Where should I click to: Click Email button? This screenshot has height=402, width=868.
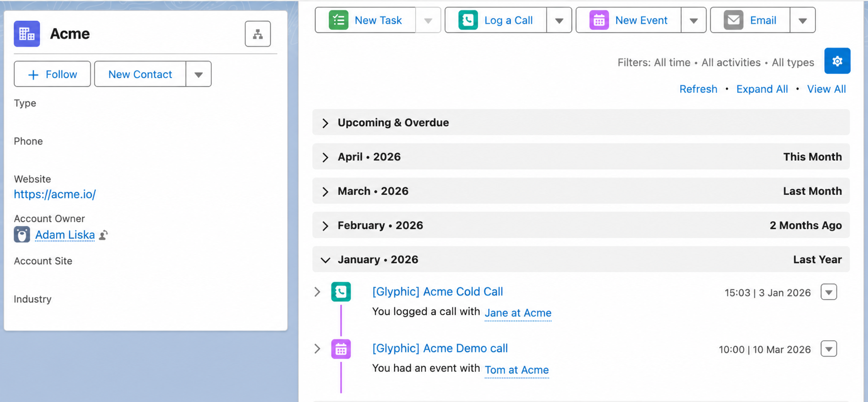[x=750, y=20]
